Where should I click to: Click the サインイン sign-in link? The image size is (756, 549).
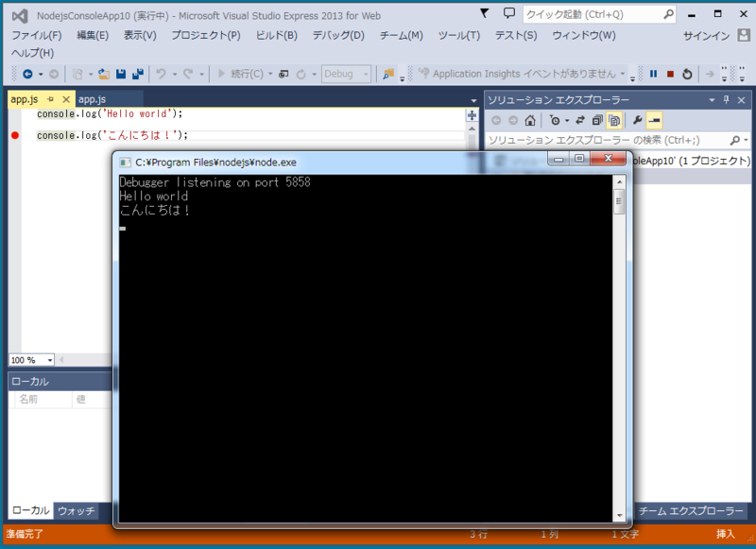pos(706,35)
